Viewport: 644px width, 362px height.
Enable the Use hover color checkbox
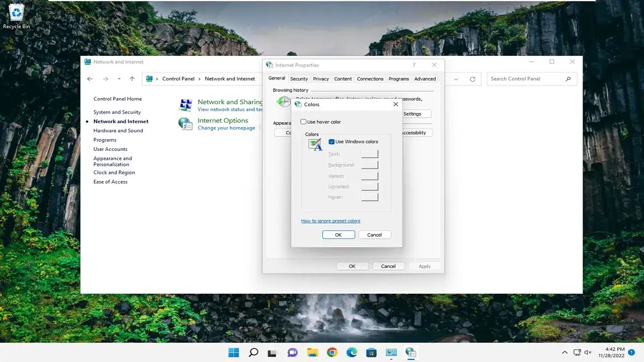[303, 122]
